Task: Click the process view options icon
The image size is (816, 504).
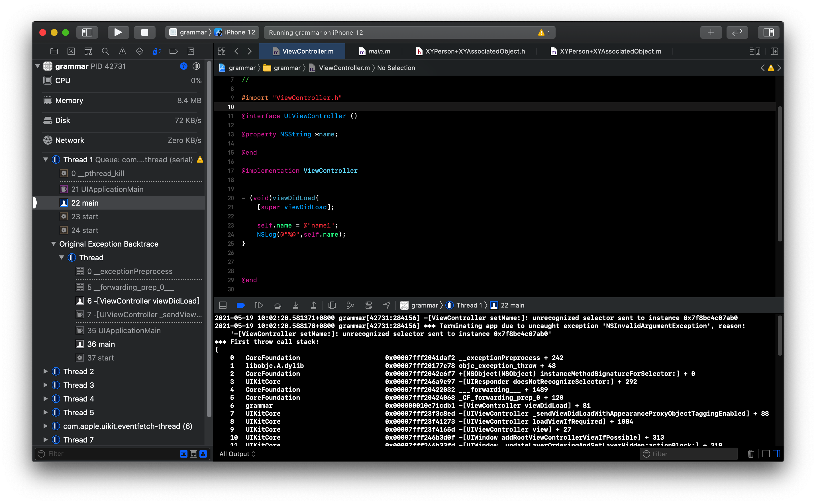Action: (x=196, y=66)
